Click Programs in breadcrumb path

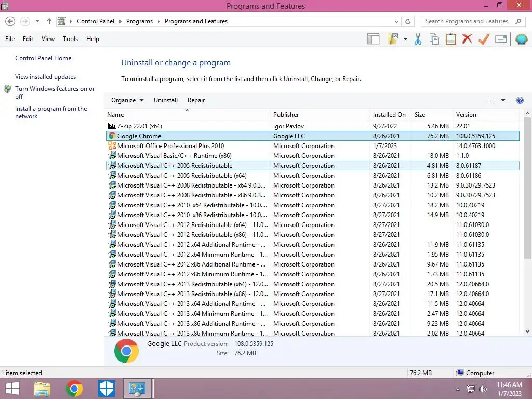139,21
